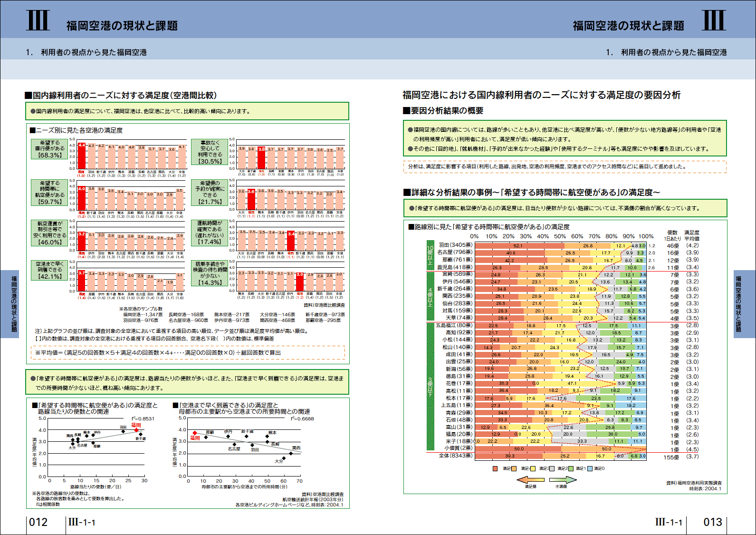This screenshot has width=756, height=535.
Task: Click the 天草(74票) row label
Action: (459, 318)
